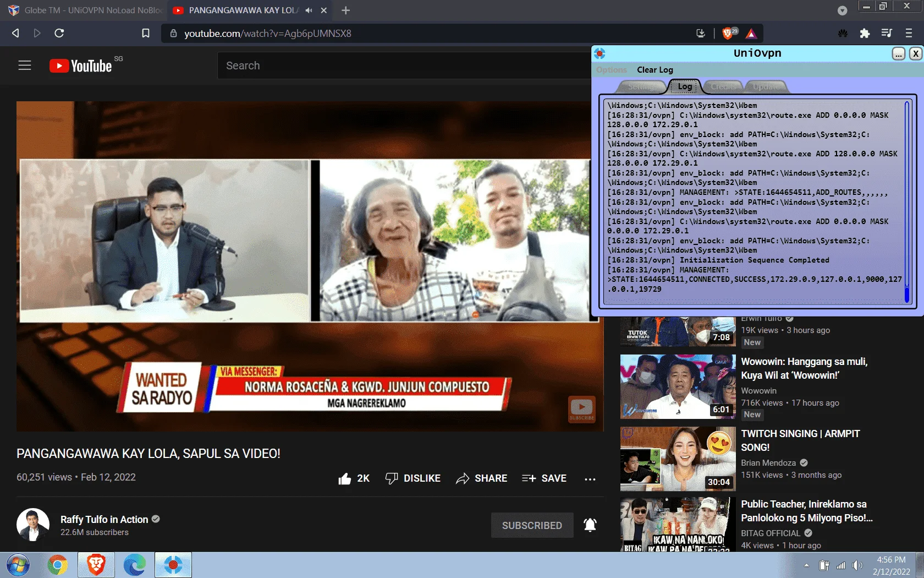Go to YouTube home via the logo

pos(81,66)
